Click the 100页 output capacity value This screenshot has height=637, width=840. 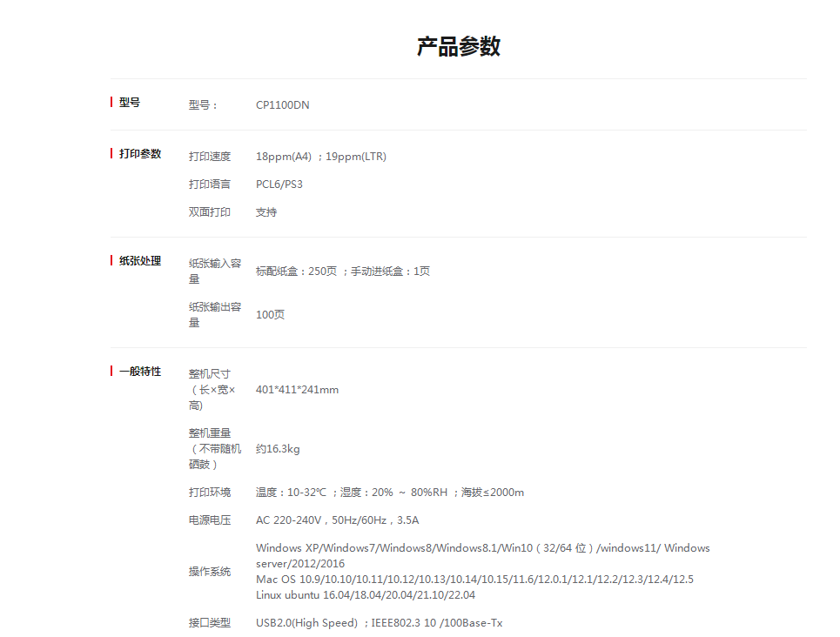pyautogui.click(x=270, y=315)
